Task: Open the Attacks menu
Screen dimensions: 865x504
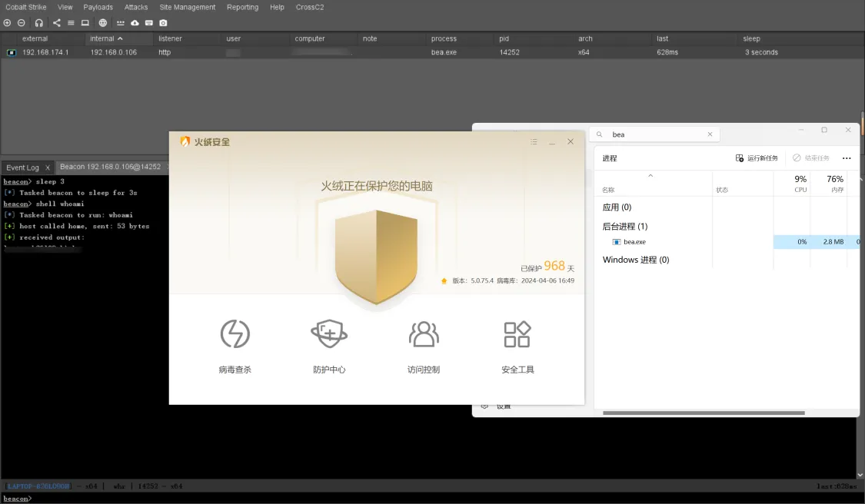Action: [x=135, y=7]
